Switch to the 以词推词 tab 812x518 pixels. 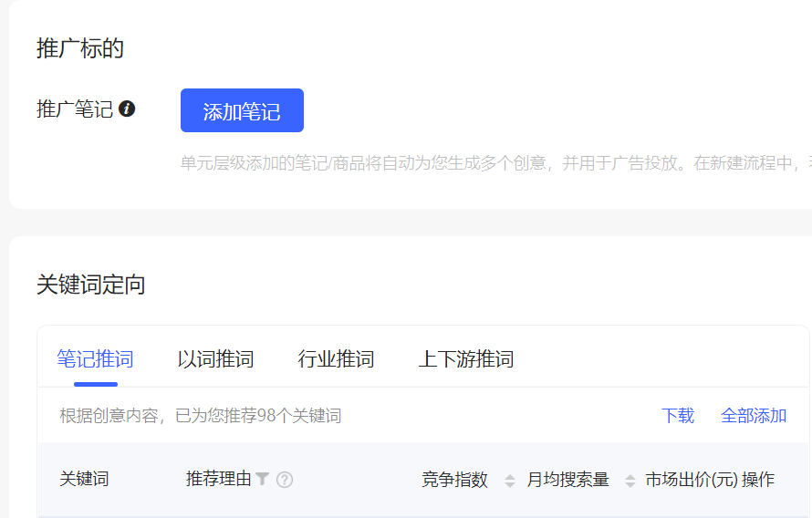click(215, 359)
